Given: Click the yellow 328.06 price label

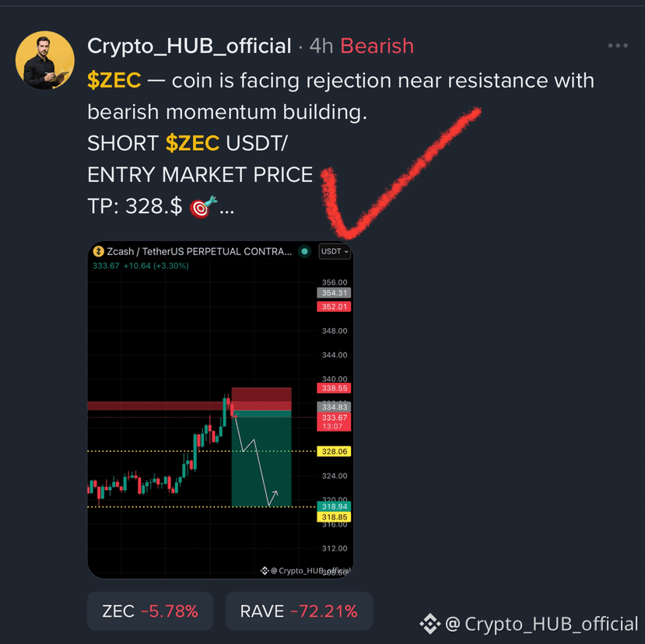Looking at the screenshot, I should click(334, 452).
